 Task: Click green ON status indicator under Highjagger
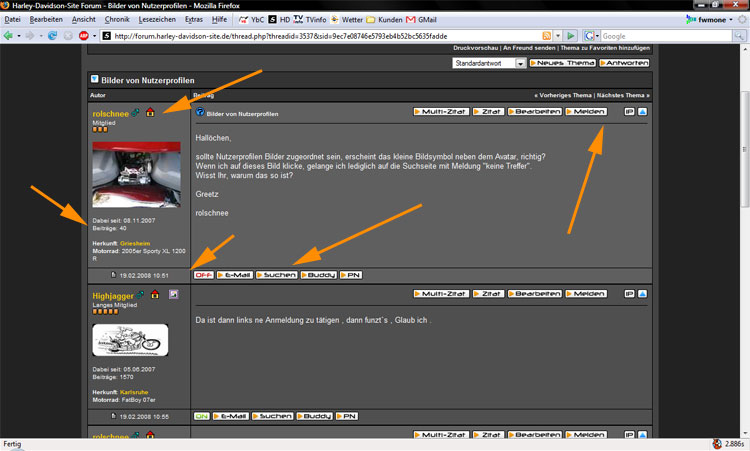tap(202, 415)
